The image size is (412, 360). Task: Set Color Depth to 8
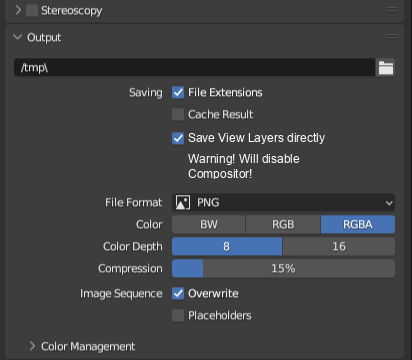tap(227, 246)
